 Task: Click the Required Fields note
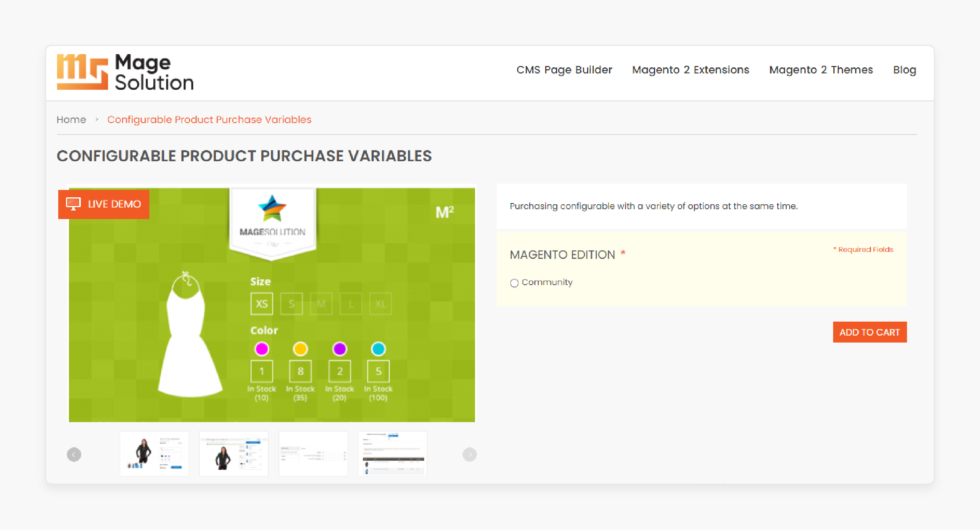tap(863, 249)
